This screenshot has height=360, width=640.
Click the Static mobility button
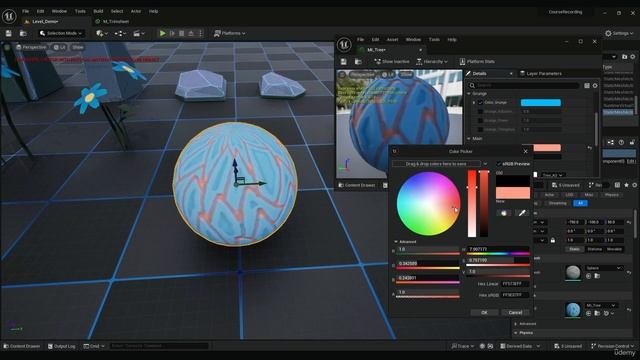pos(574,249)
